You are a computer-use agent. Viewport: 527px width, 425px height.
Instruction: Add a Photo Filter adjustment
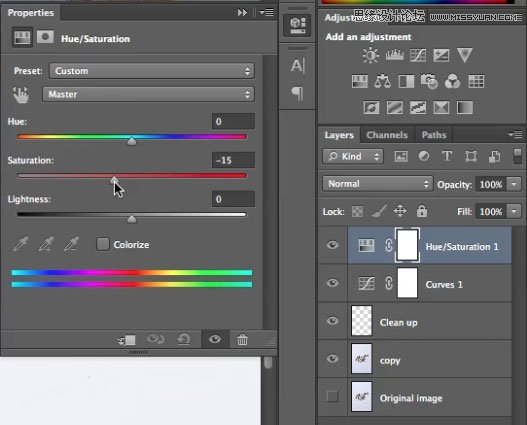[x=429, y=81]
